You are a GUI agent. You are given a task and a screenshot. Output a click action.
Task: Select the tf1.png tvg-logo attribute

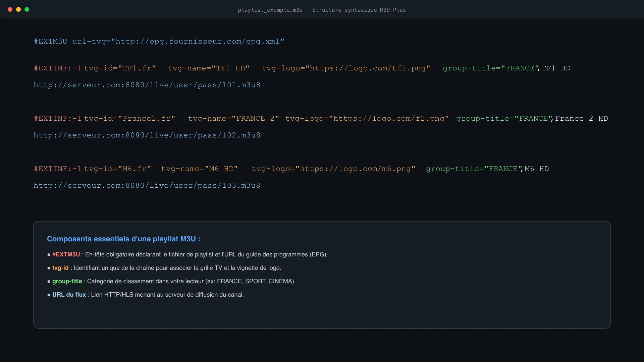(346, 68)
